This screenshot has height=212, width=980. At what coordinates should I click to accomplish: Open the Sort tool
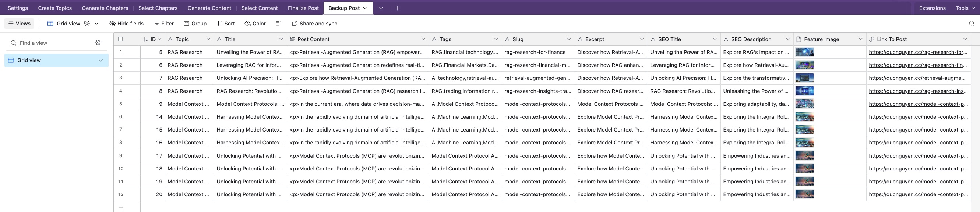click(x=226, y=24)
